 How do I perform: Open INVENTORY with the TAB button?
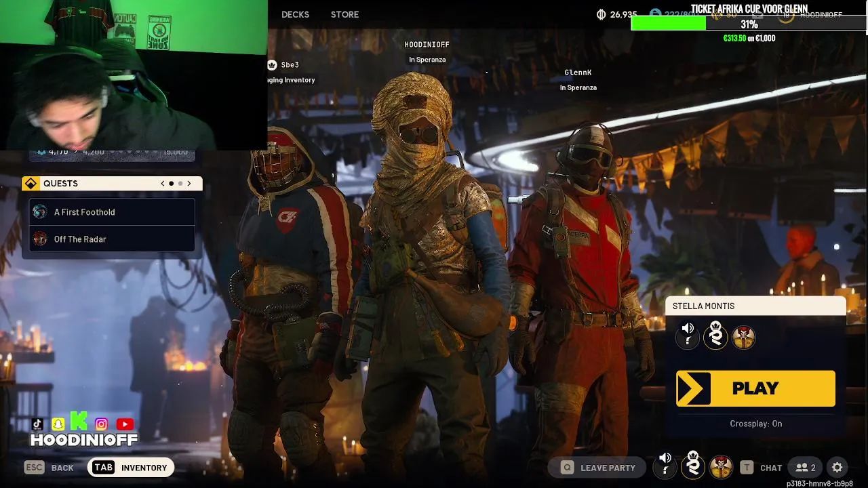point(131,468)
